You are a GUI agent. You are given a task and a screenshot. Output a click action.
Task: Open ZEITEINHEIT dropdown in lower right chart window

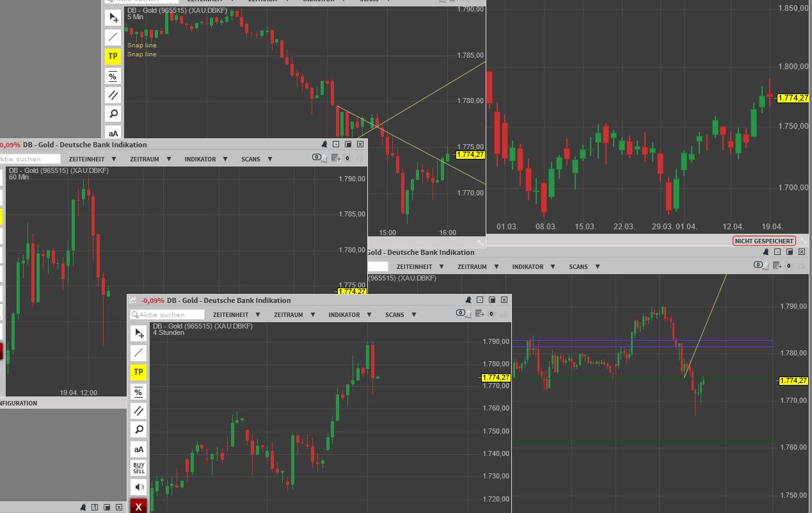(x=420, y=266)
